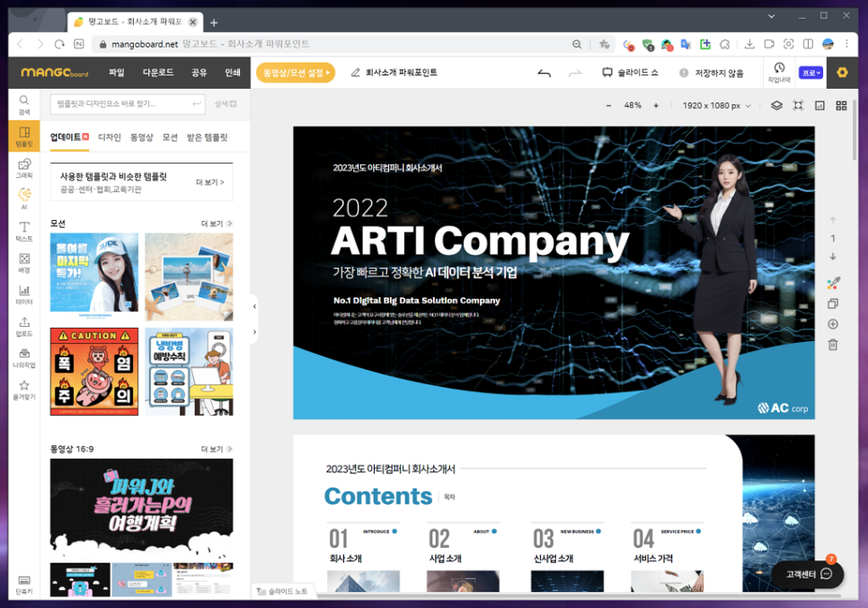The image size is (868, 608).
Task: Open the 단축키 keyboard shortcuts icon
Action: tap(23, 585)
